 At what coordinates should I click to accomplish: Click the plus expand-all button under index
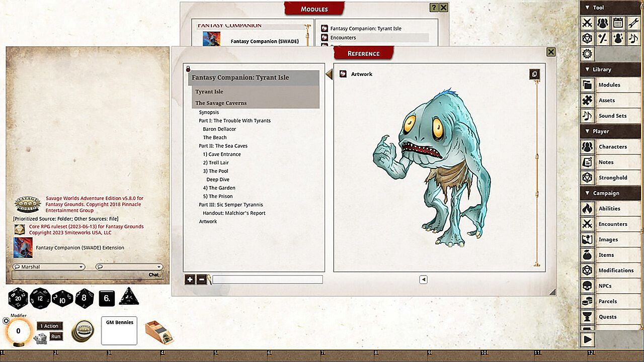point(190,280)
